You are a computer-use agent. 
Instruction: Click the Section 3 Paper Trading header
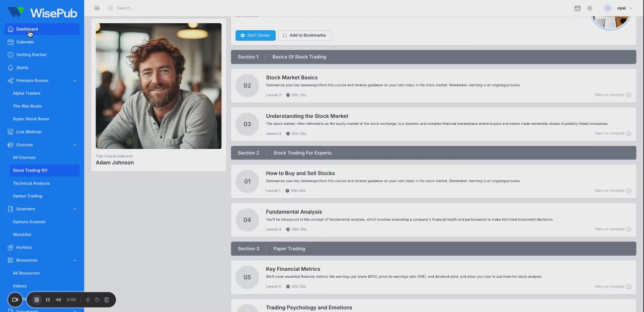coord(433,249)
